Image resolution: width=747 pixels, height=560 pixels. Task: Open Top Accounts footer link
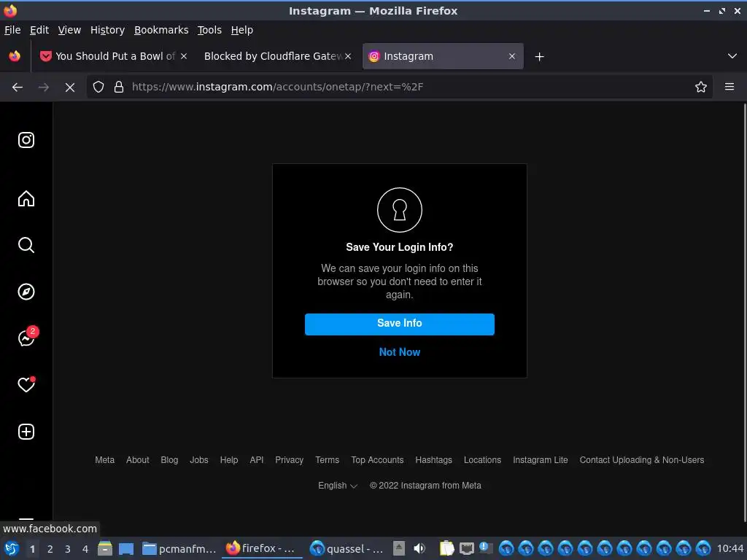(x=377, y=460)
